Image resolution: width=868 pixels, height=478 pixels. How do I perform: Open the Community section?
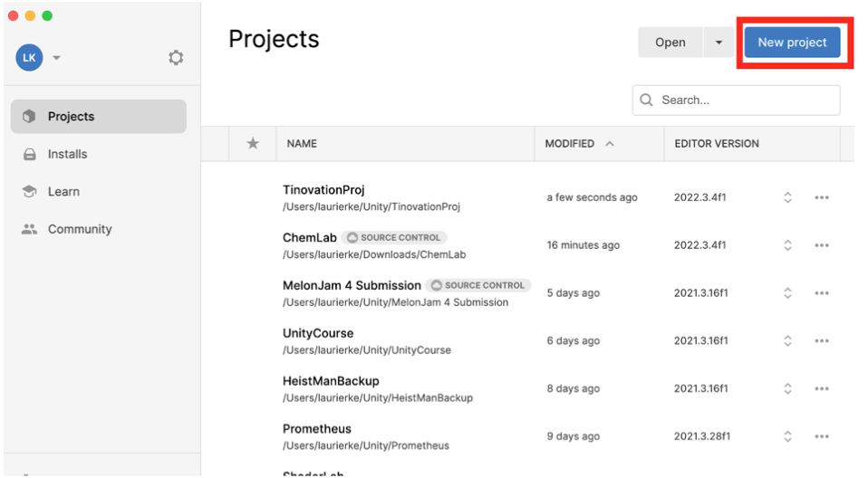click(80, 229)
